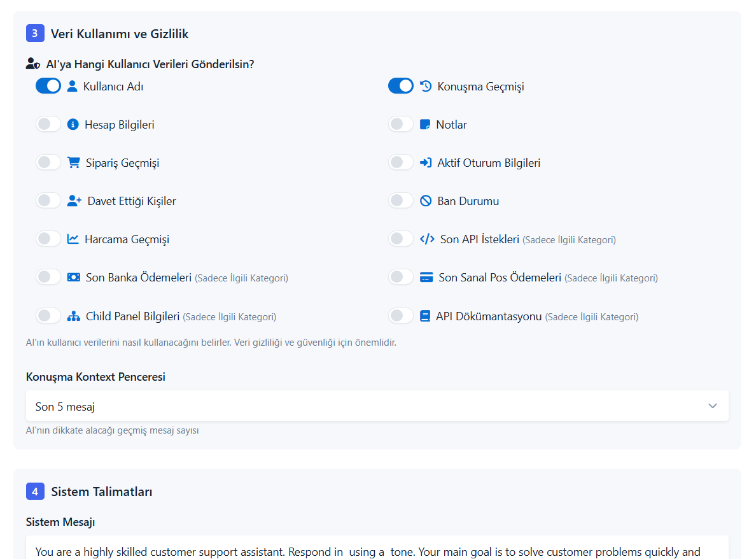This screenshot has width=756, height=559.
Task: Open the Konuşma Kontext Penceresi dropdown
Action: tap(377, 406)
